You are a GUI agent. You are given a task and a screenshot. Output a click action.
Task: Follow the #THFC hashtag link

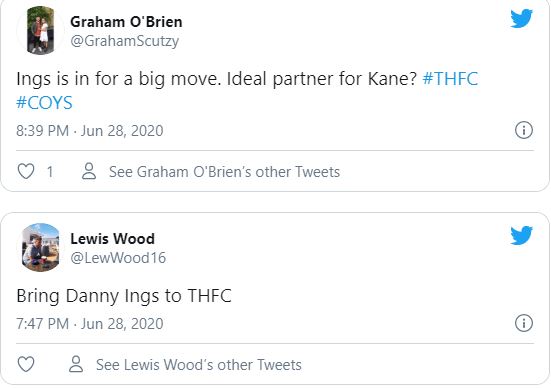pyautogui.click(x=450, y=78)
